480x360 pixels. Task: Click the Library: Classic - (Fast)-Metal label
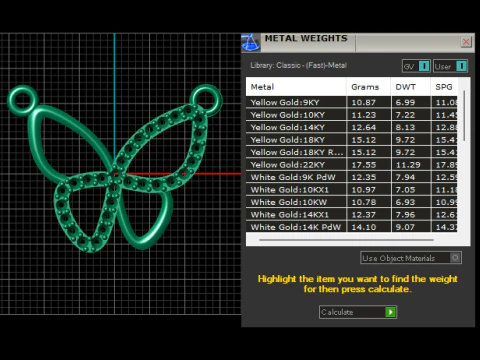click(x=298, y=65)
